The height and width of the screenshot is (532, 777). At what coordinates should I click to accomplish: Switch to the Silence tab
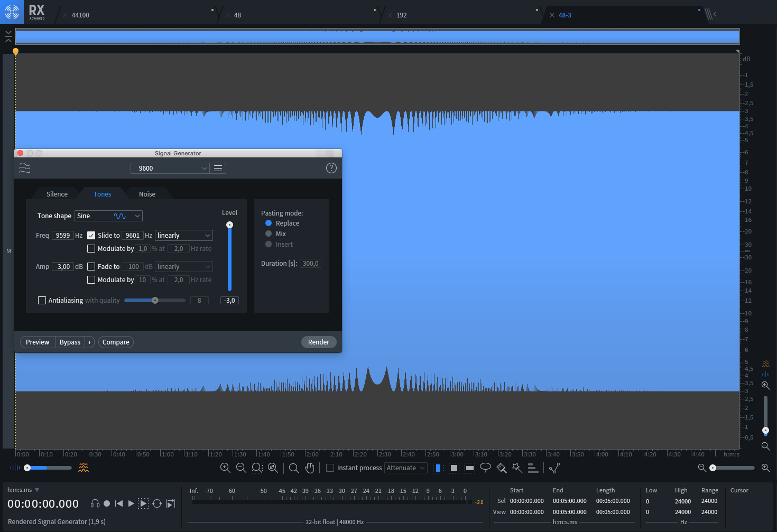(x=57, y=194)
